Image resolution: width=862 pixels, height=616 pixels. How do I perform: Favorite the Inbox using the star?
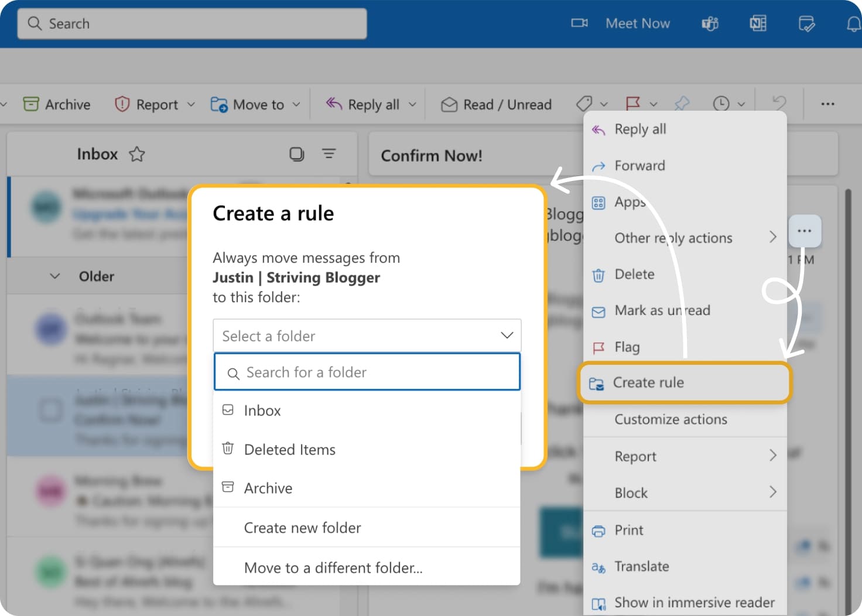[x=137, y=154]
